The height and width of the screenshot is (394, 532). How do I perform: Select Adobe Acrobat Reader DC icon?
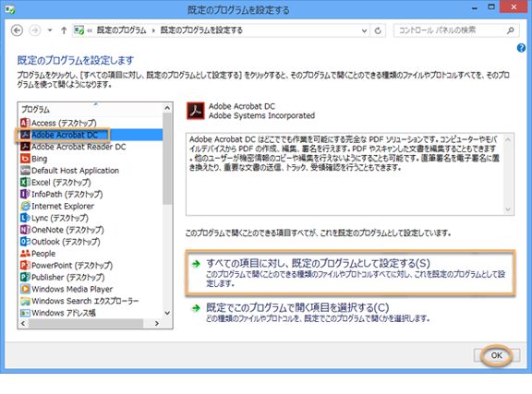pyautogui.click(x=25, y=147)
